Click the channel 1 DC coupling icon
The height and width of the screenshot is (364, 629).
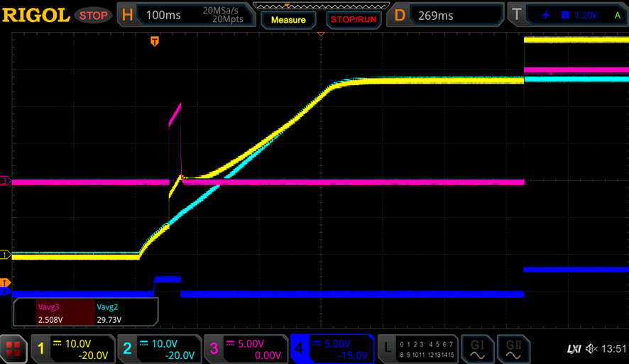[58, 343]
